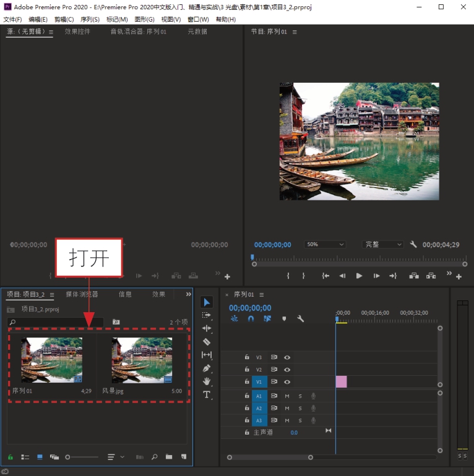Click the Project panel search field

[55, 322]
